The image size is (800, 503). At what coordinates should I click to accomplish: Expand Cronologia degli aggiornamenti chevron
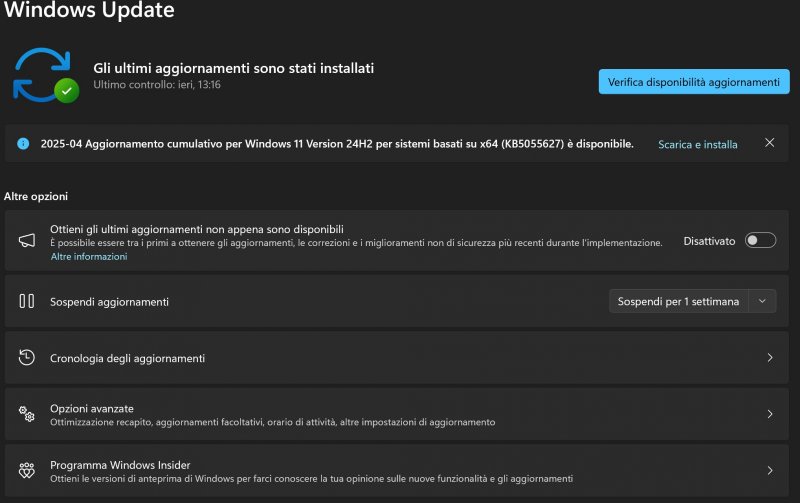tap(770, 358)
